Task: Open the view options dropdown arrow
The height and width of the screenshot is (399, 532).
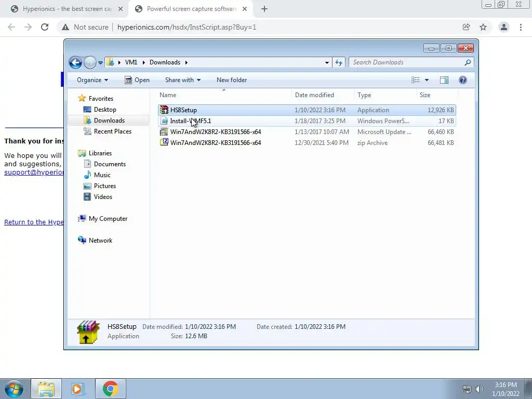Action: (427, 80)
